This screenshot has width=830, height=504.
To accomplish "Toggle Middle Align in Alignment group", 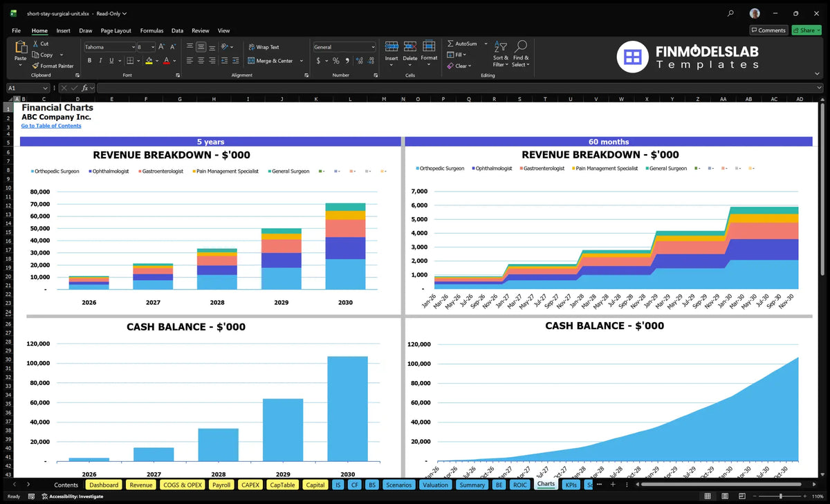I will (x=201, y=47).
